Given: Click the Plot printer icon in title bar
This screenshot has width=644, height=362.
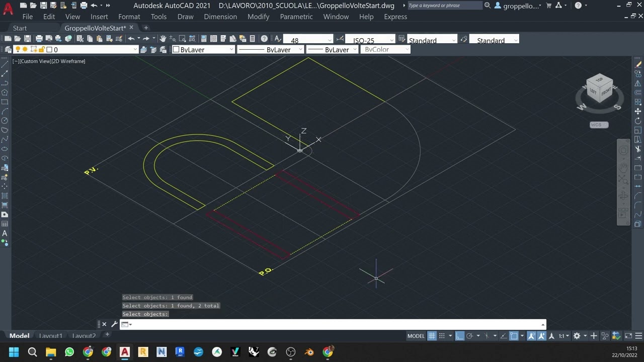Looking at the screenshot, I should click(x=84, y=6).
